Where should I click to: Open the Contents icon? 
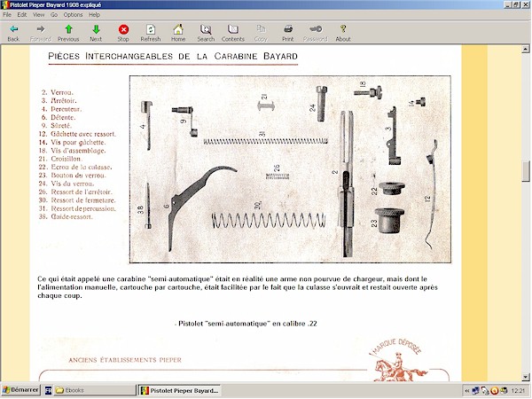(232, 29)
